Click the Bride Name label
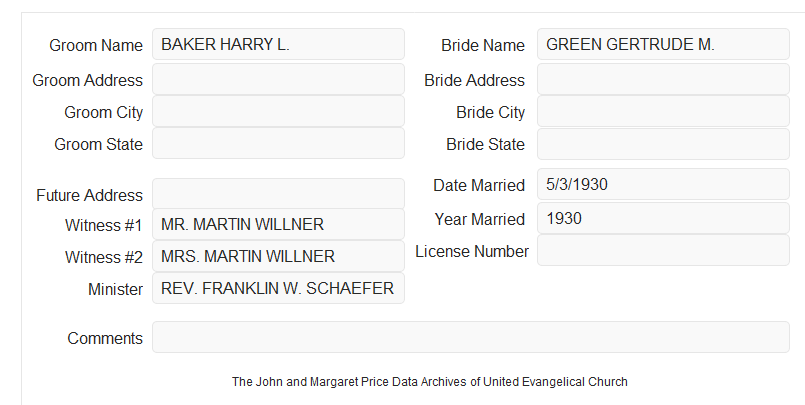 (483, 45)
